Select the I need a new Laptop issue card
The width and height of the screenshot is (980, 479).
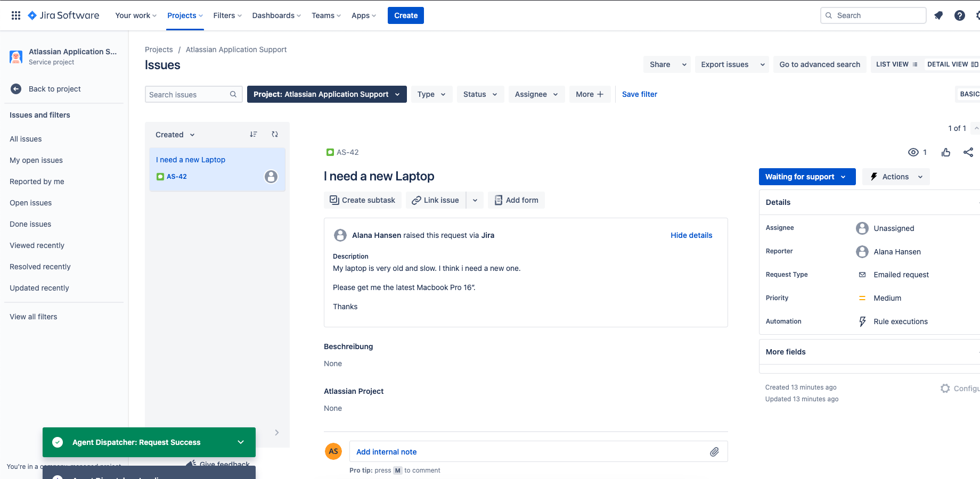(217, 169)
